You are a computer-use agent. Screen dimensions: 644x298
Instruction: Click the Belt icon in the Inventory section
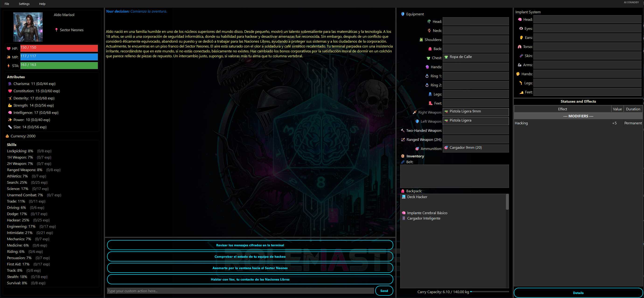403,162
